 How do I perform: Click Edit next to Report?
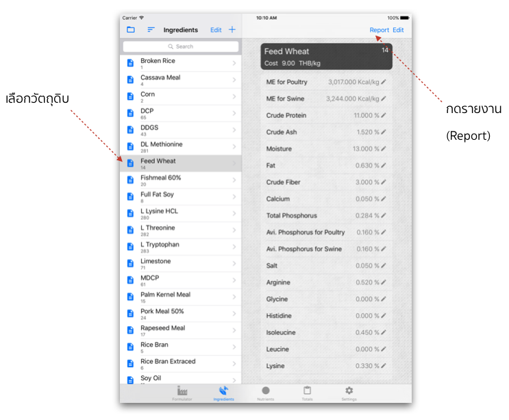pyautogui.click(x=398, y=30)
